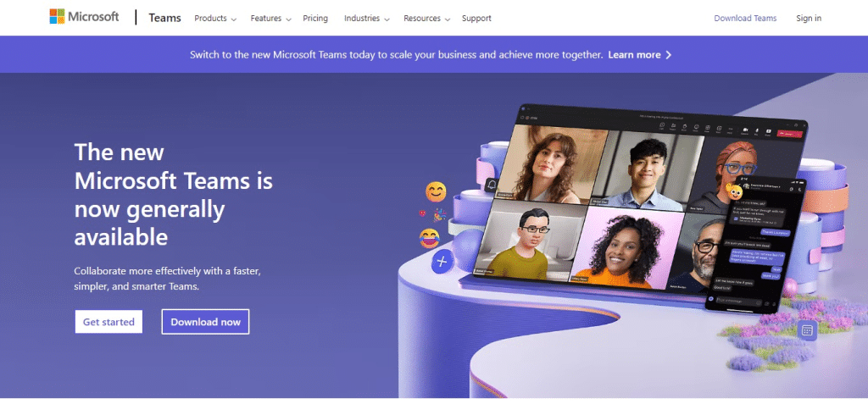The height and width of the screenshot is (404, 868).
Task: Click the bell notification icon in hero image
Action: [492, 185]
